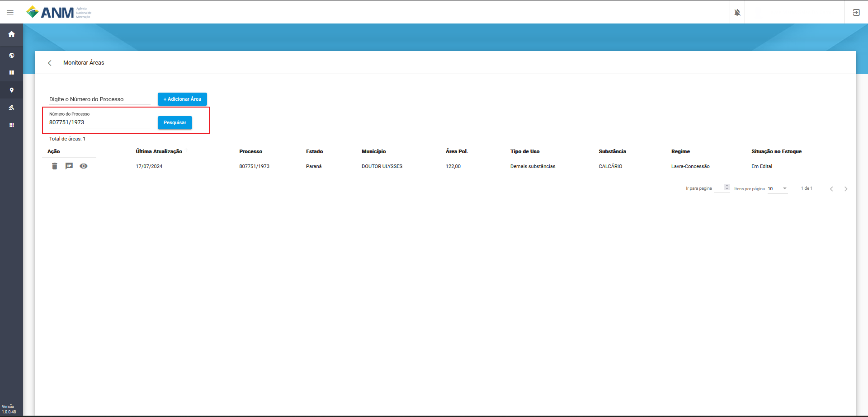The image size is (868, 417).
Task: Open the Itens por página dropdown
Action: coord(778,189)
